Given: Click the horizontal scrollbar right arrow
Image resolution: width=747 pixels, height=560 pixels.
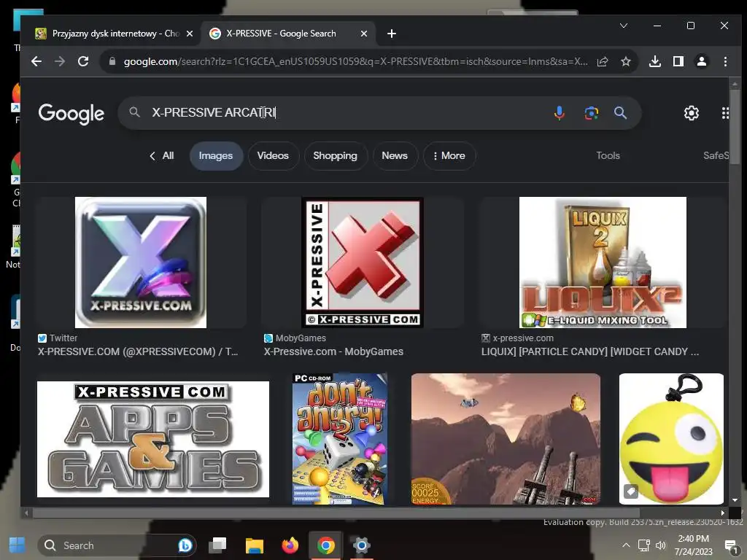Looking at the screenshot, I should point(723,513).
